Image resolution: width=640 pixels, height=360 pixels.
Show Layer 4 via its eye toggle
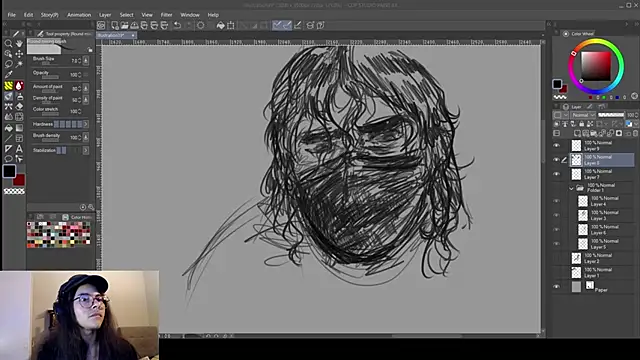(x=556, y=201)
